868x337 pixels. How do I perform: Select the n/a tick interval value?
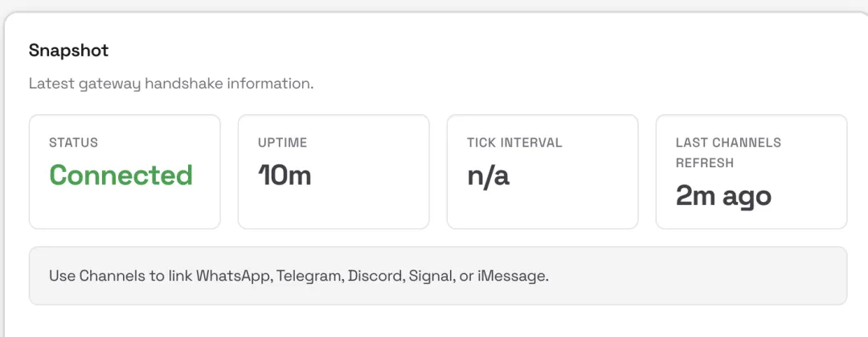[488, 175]
